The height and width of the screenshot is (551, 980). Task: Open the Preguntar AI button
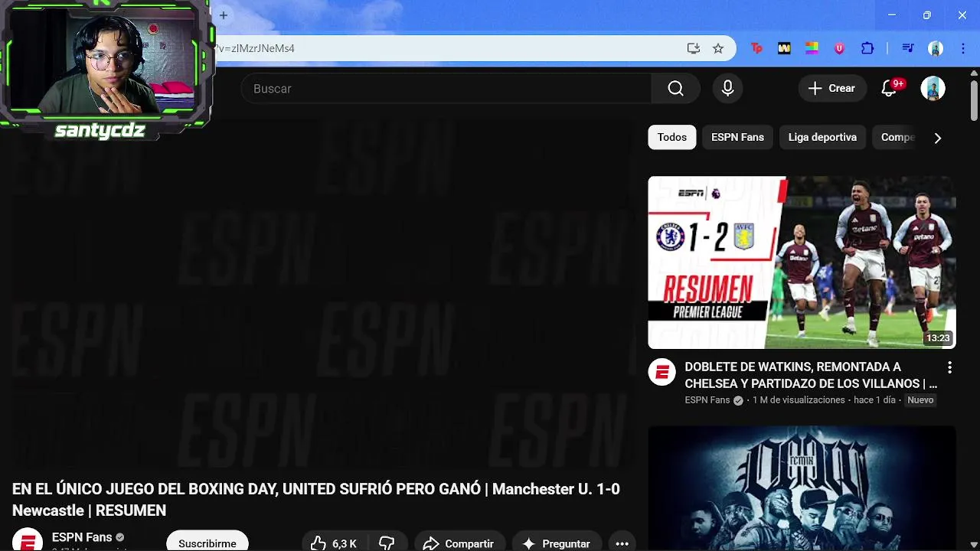(x=556, y=543)
